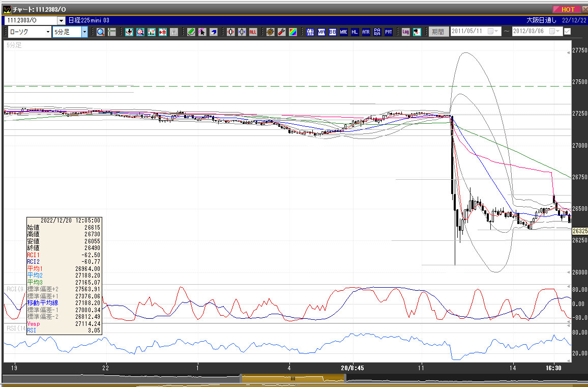
Task: Open the end date 2012/03/06 calendar dropdown
Action: point(554,31)
